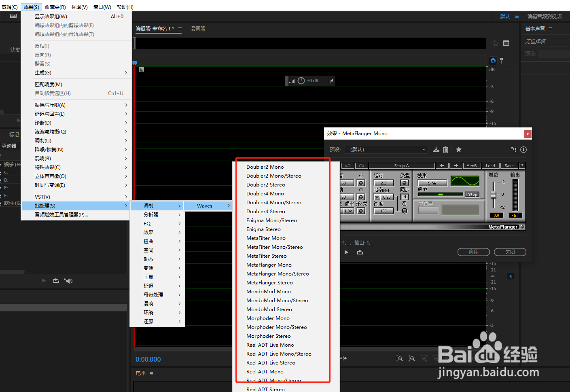
Task: Choose MetaFlanger Stereo from the list
Action: click(269, 283)
